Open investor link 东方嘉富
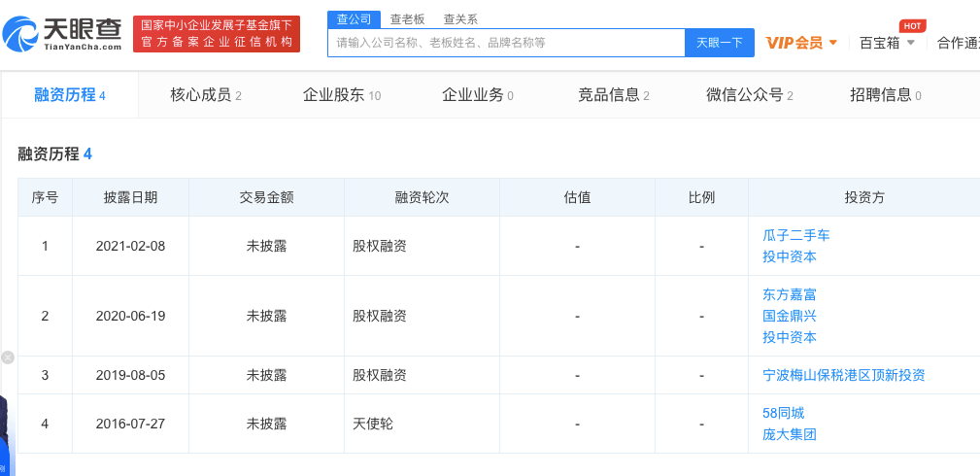 790,294
